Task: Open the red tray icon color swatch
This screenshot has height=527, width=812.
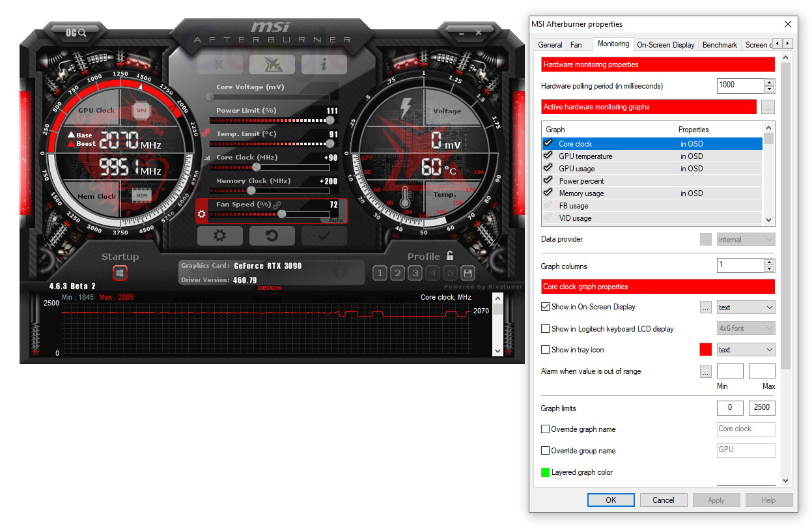Action: click(705, 350)
